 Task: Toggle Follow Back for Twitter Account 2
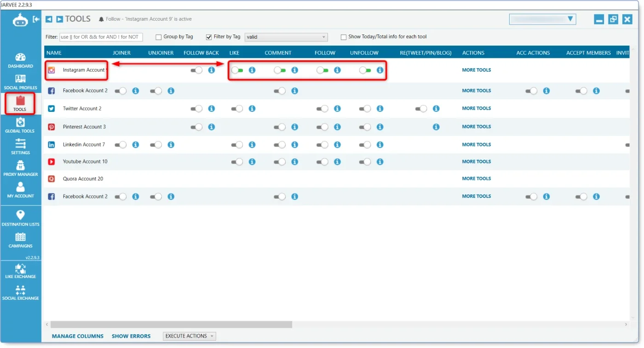[x=196, y=109]
